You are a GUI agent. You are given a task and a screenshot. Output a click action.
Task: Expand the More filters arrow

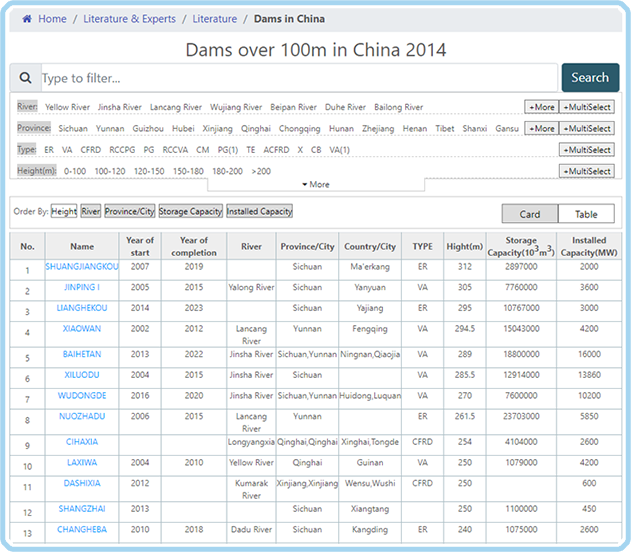click(x=315, y=185)
